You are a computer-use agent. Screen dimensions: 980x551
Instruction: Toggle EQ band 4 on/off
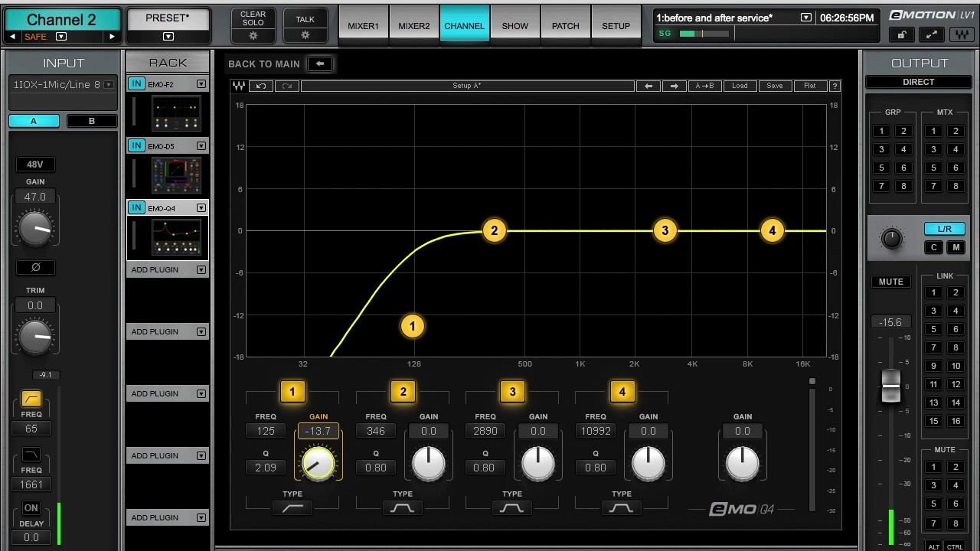coord(622,392)
